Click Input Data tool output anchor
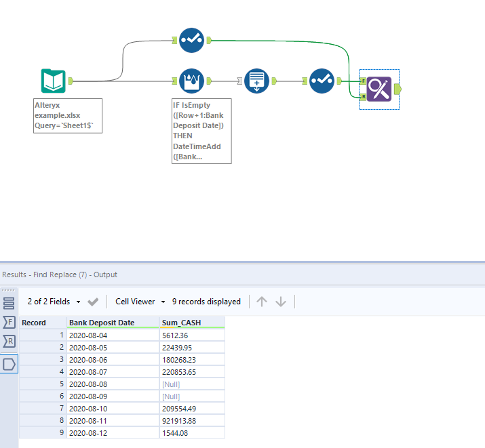The height and width of the screenshot is (448, 485). [x=71, y=81]
